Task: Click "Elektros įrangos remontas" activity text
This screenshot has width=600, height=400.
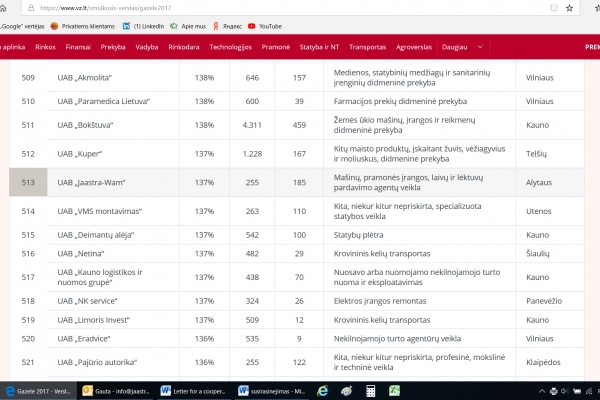Action: click(x=380, y=301)
